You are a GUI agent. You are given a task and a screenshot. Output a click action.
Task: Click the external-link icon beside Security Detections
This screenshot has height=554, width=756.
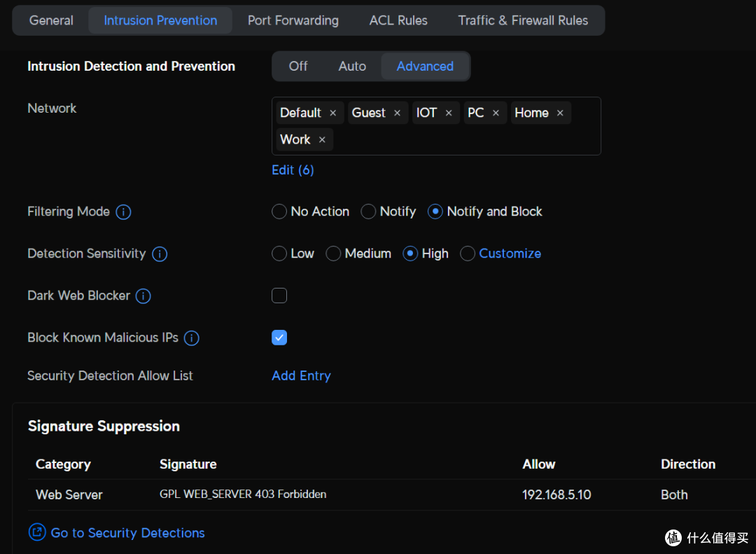coord(37,532)
